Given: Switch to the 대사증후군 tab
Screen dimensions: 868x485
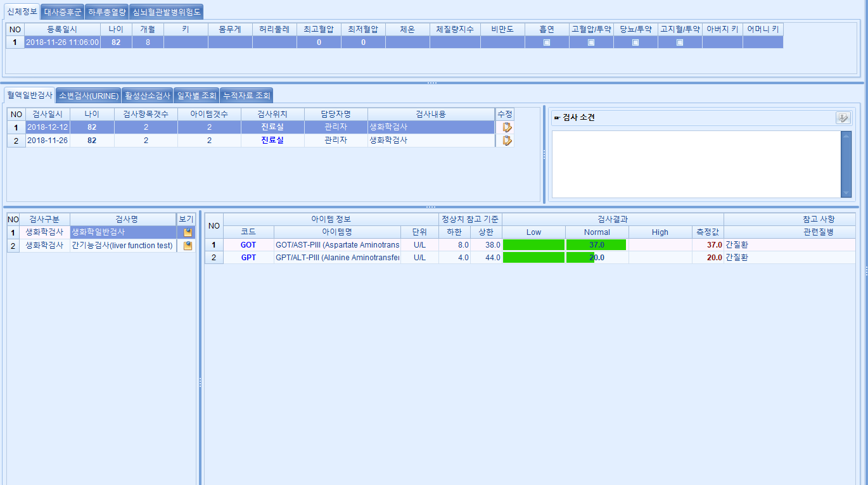Looking at the screenshot, I should pos(63,12).
